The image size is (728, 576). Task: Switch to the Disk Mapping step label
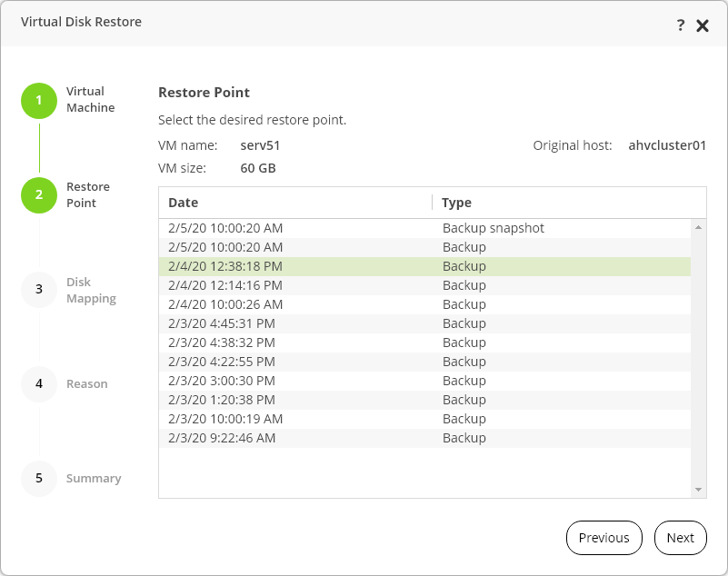point(91,290)
